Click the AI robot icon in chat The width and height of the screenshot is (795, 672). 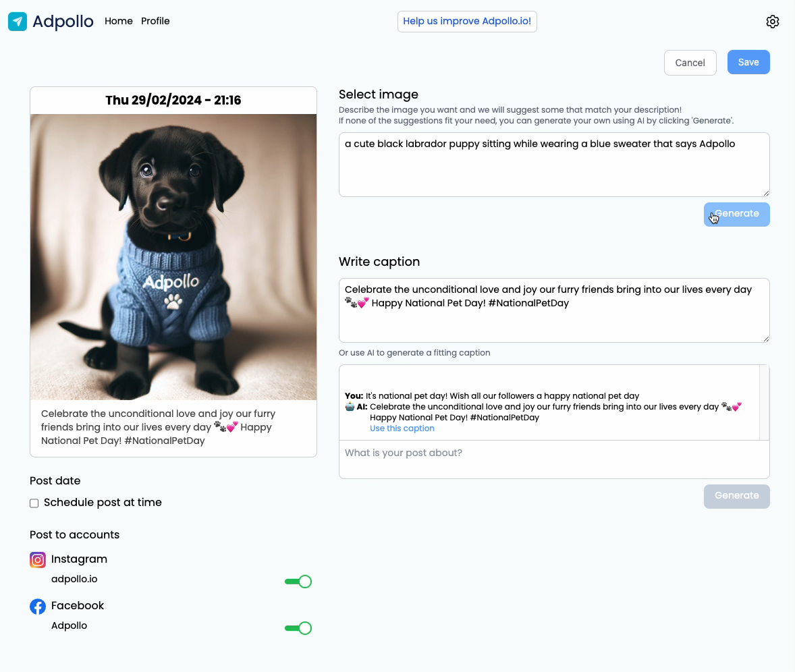pos(350,407)
